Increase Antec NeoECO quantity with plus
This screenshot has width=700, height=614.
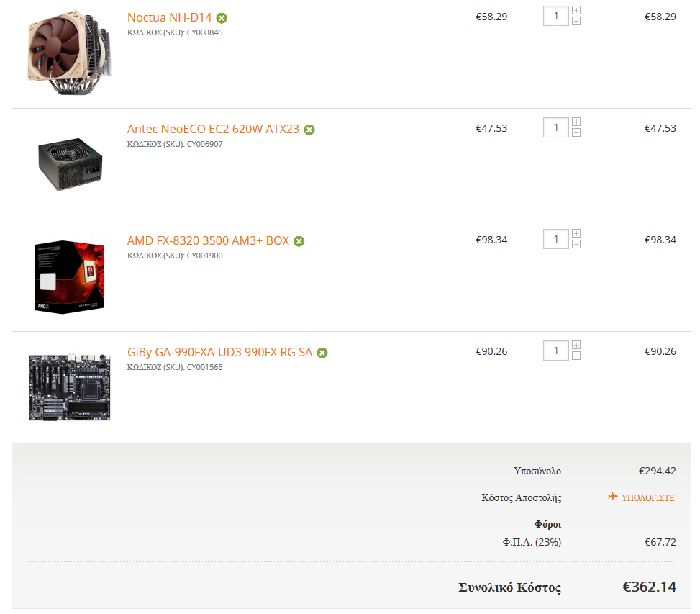pos(576,122)
